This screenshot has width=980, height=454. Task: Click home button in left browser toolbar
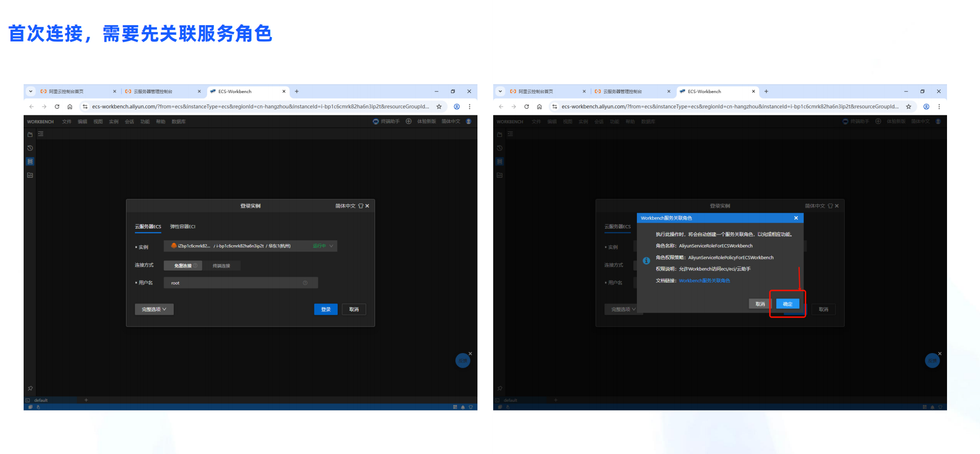coord(70,106)
